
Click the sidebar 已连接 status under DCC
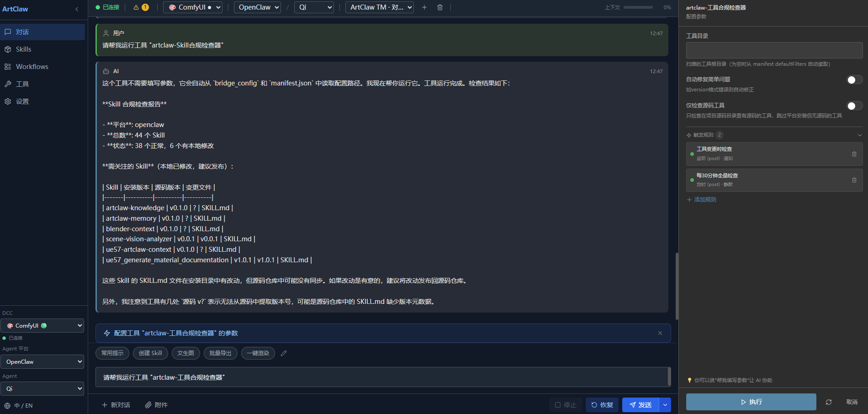coord(13,338)
